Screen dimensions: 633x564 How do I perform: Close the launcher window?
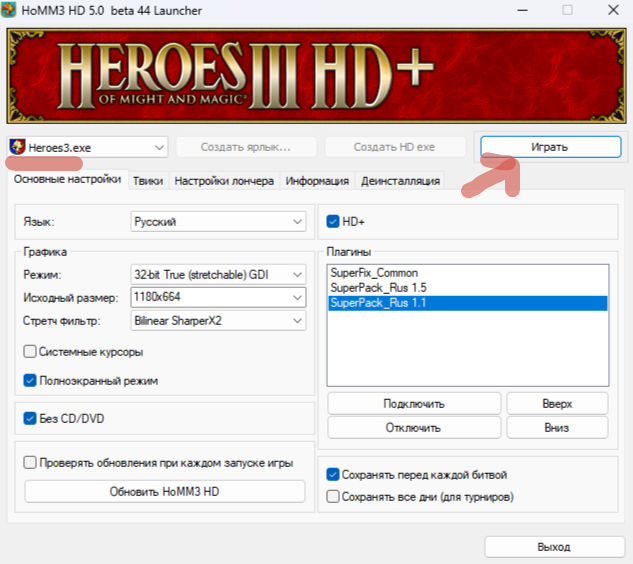click(613, 10)
